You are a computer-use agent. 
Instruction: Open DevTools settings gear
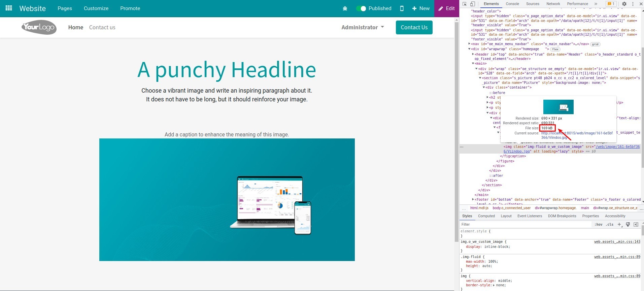pyautogui.click(x=624, y=4)
